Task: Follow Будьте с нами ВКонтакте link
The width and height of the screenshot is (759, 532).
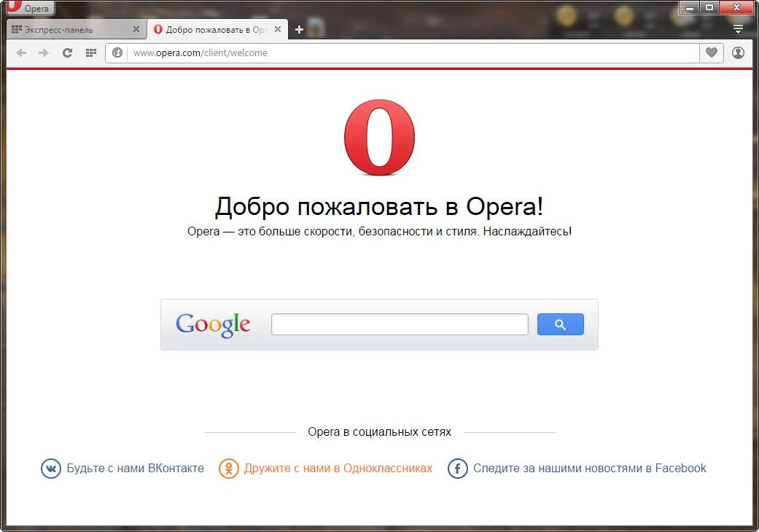Action: 135,468
